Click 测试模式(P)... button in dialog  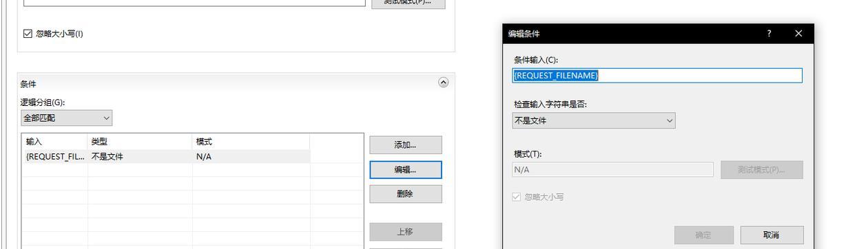[762, 170]
